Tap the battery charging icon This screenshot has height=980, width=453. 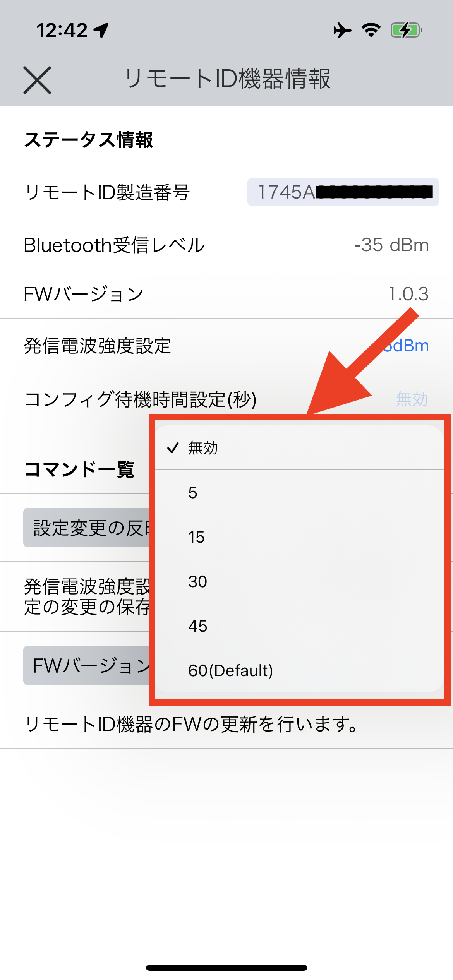pos(406,30)
